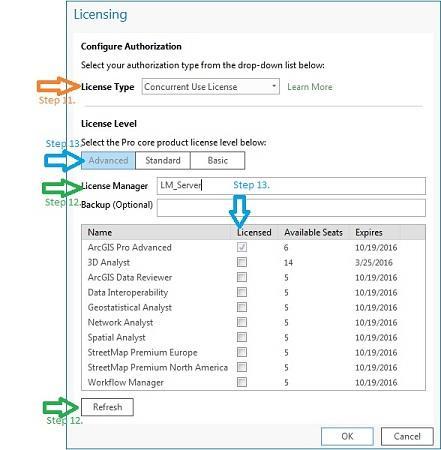
Task: Open the License Type dropdown
Action: [x=210, y=87]
